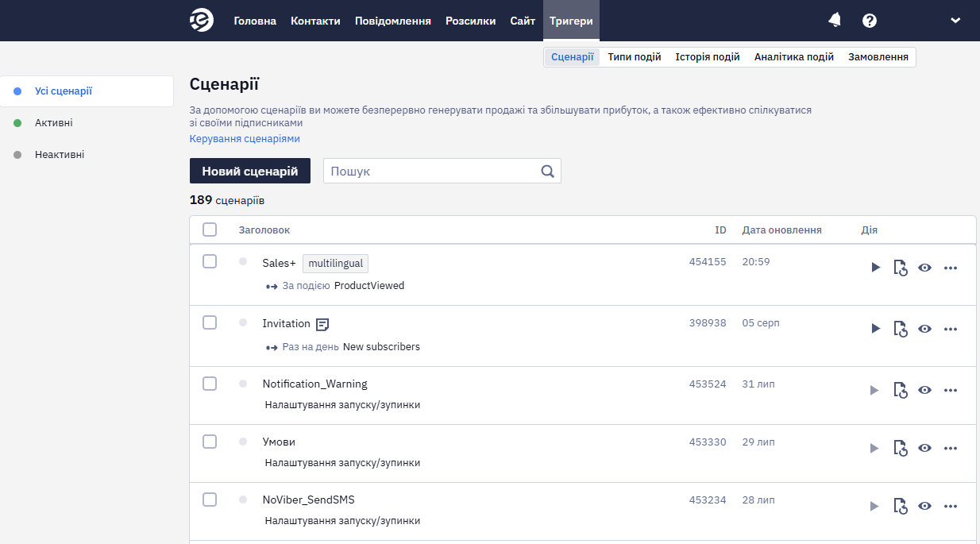Click play icon for Умови scenario
This screenshot has width=980, height=544.
tap(875, 448)
